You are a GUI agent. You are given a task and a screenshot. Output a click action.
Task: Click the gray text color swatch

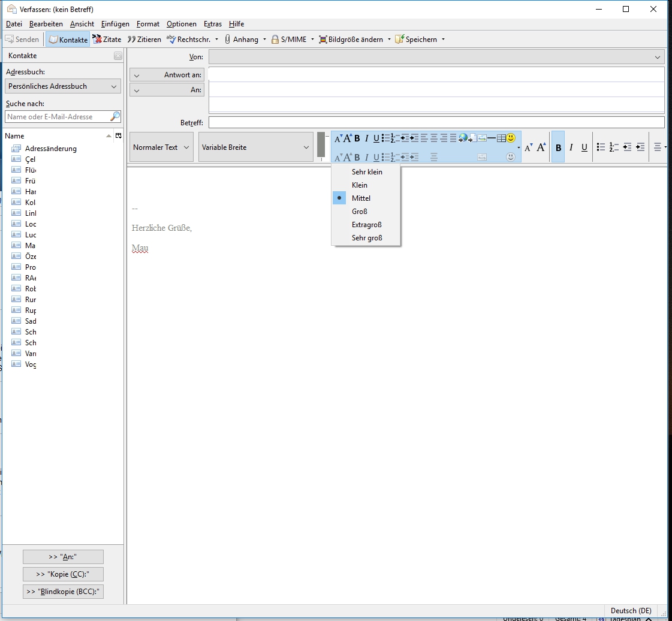coord(321,145)
